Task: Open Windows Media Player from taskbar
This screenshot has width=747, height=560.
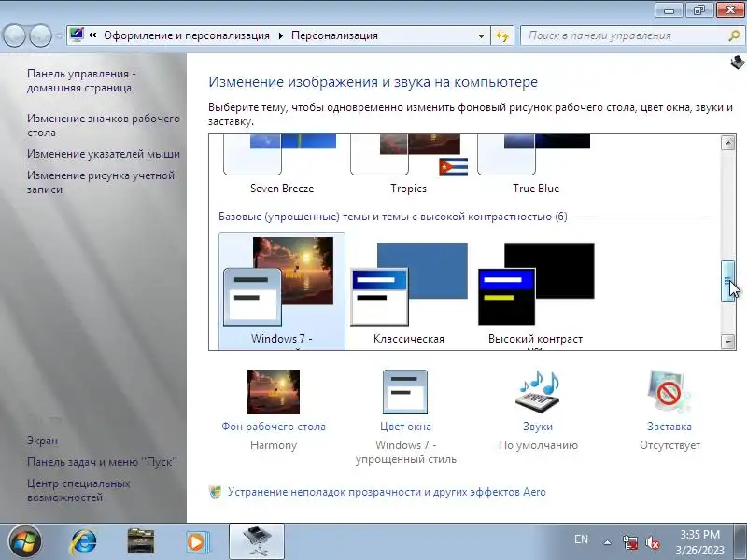Action: click(x=197, y=541)
